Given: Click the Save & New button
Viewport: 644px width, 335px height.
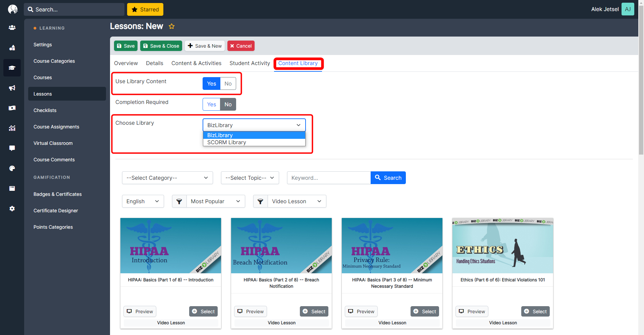Looking at the screenshot, I should 205,46.
